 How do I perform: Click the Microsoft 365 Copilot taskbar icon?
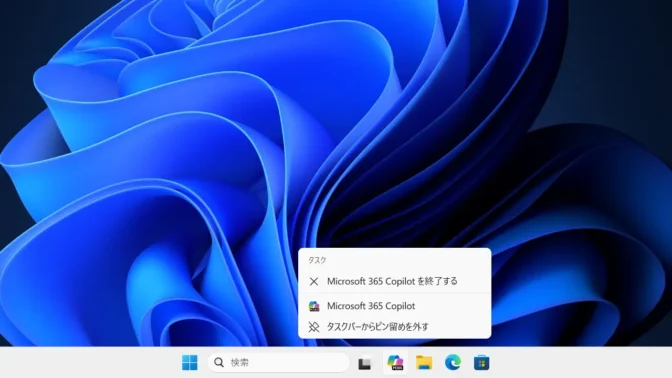(395, 363)
